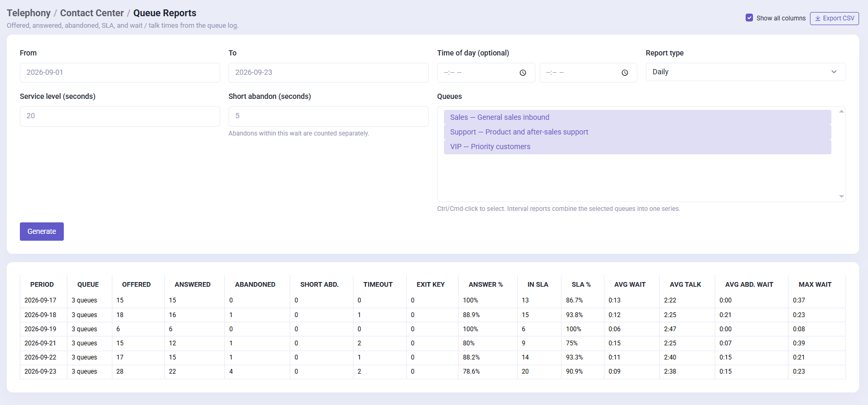Click the To date field
Screen dimensions: 868x405
[x=328, y=73]
